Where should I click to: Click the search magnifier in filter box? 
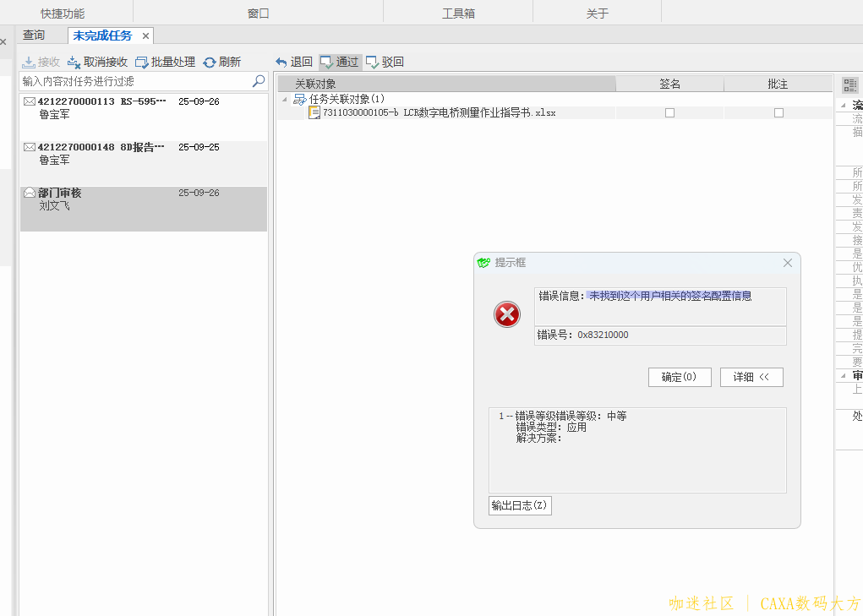pyautogui.click(x=259, y=81)
